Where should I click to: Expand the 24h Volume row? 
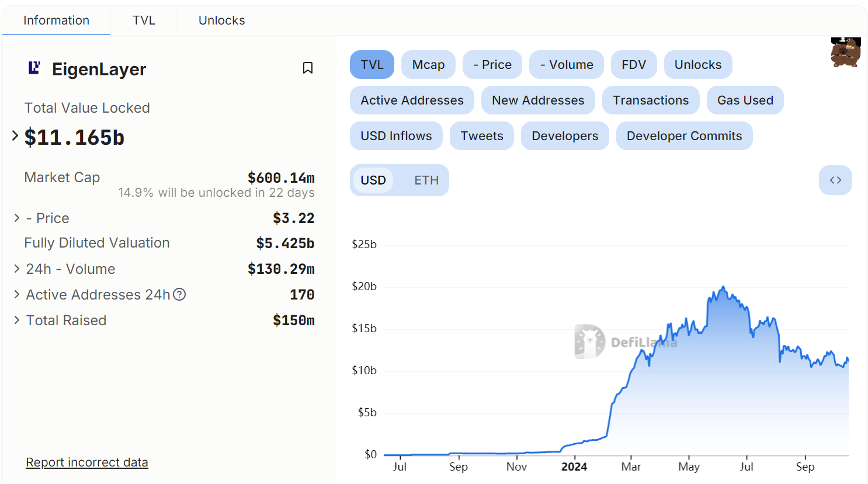click(17, 269)
